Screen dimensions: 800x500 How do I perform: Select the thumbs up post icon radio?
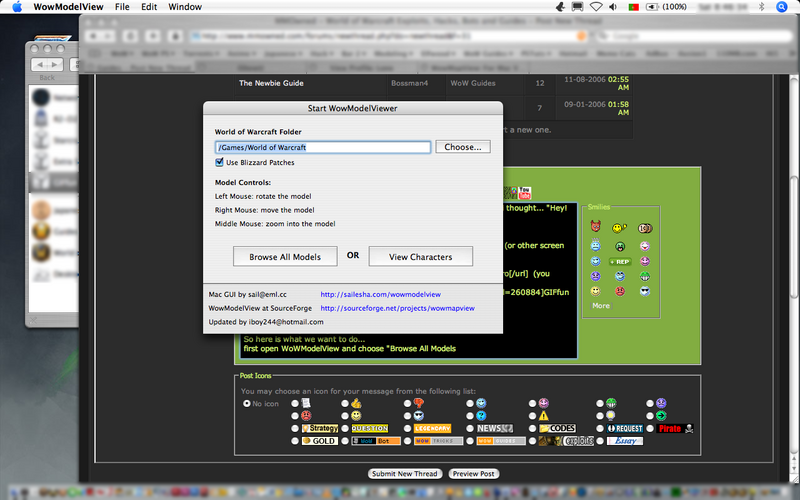(345, 404)
